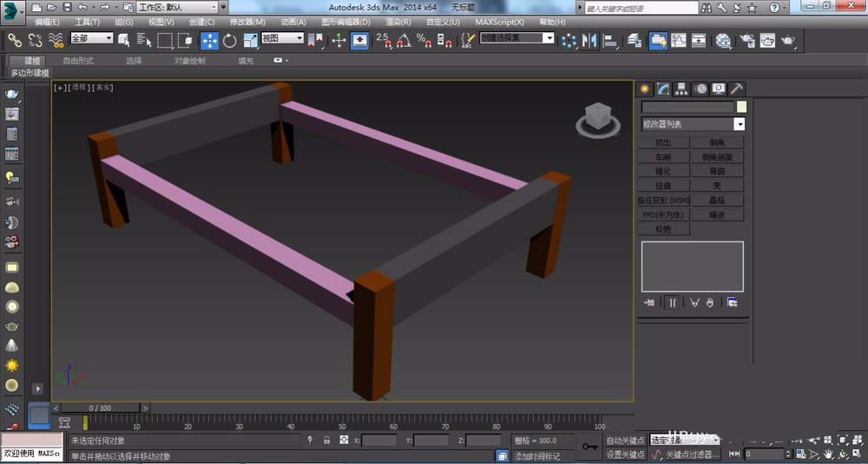
Task: Click the time slider showing 0 / 100
Action: pyautogui.click(x=100, y=408)
